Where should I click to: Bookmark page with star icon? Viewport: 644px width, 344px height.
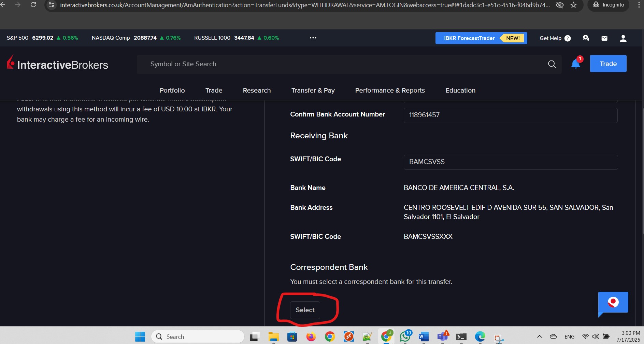click(x=573, y=5)
